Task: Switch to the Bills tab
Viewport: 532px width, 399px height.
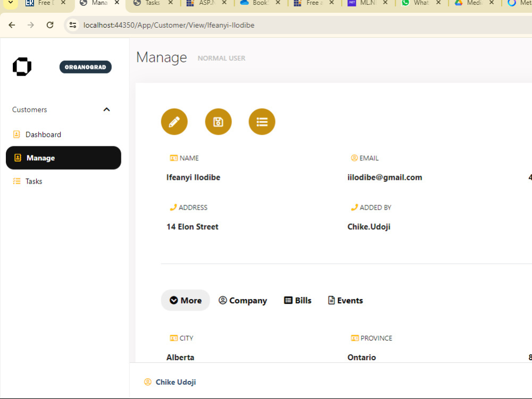Action: click(x=297, y=300)
